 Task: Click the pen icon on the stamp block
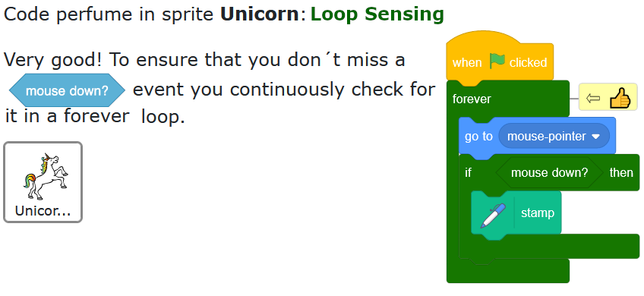pyautogui.click(x=494, y=214)
